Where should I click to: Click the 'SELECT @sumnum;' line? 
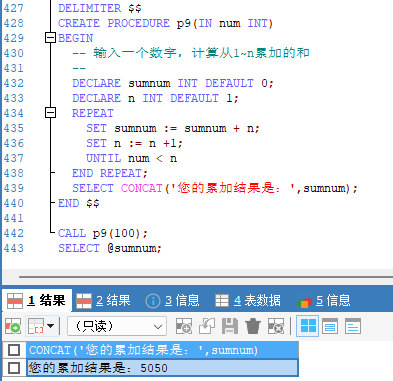coord(110,248)
